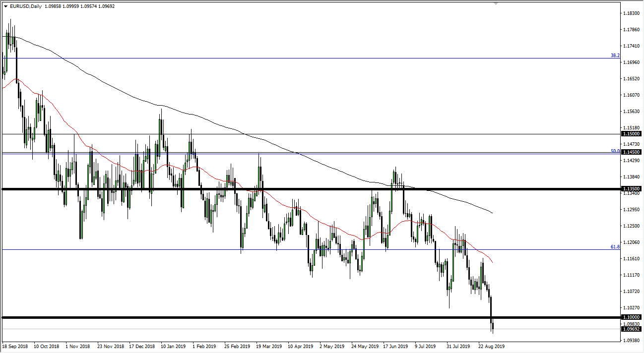Image resolution: width=644 pixels, height=353 pixels.
Task: Click the blue 1.14500 price tag
Action: point(631,153)
